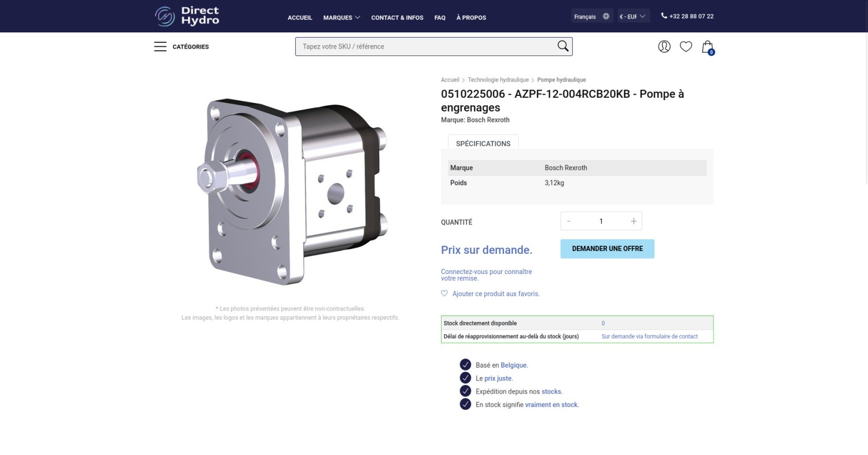Image resolution: width=868 pixels, height=455 pixels.
Task: Click the heart icon beside add to favorites
Action: [444, 294]
